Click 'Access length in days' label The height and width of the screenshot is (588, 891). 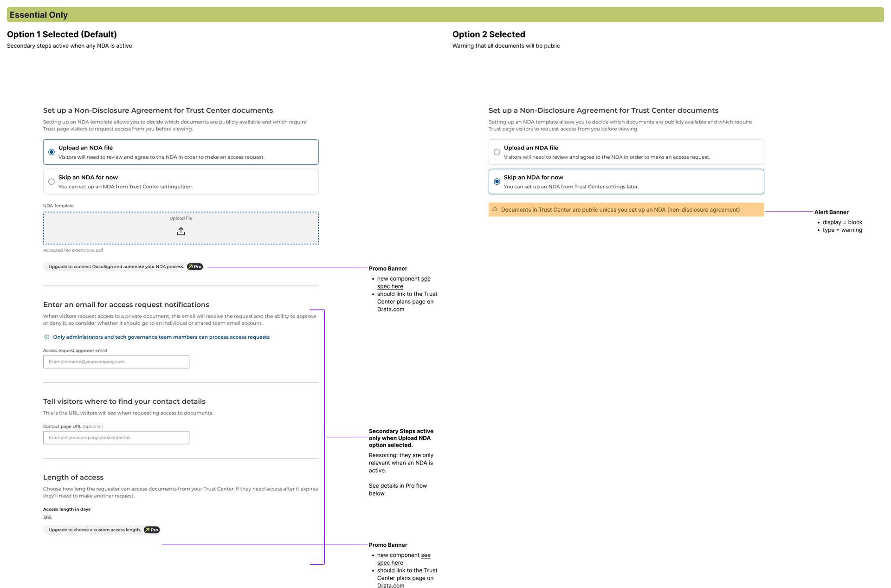pyautogui.click(x=67, y=510)
